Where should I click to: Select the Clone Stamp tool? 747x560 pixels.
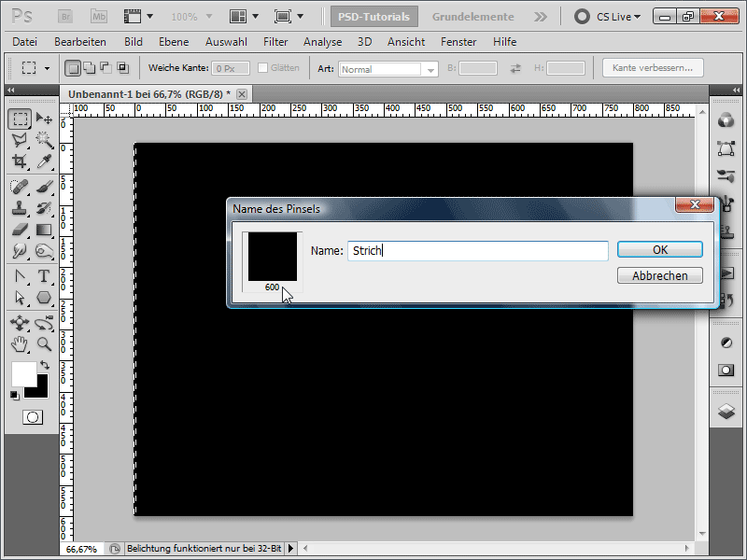point(20,208)
